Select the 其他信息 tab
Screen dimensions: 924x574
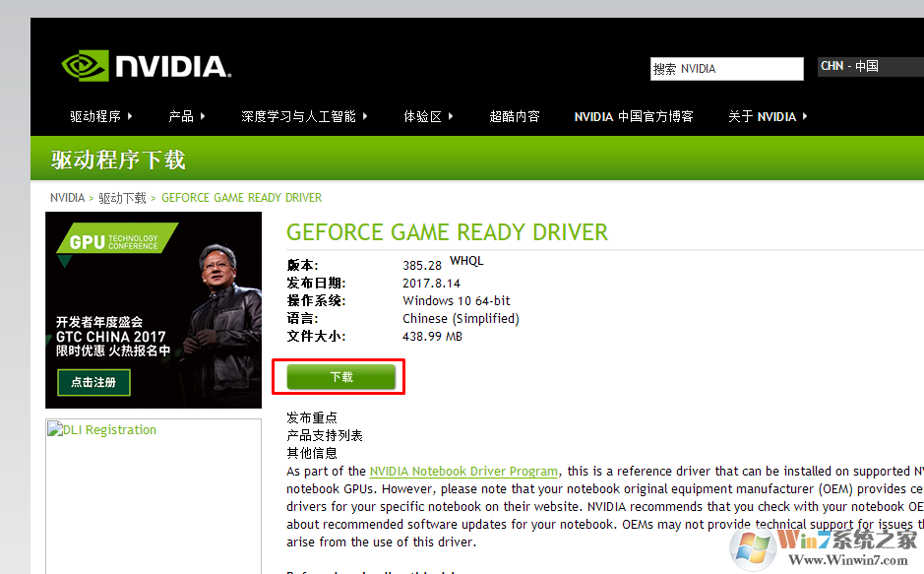pyautogui.click(x=312, y=453)
